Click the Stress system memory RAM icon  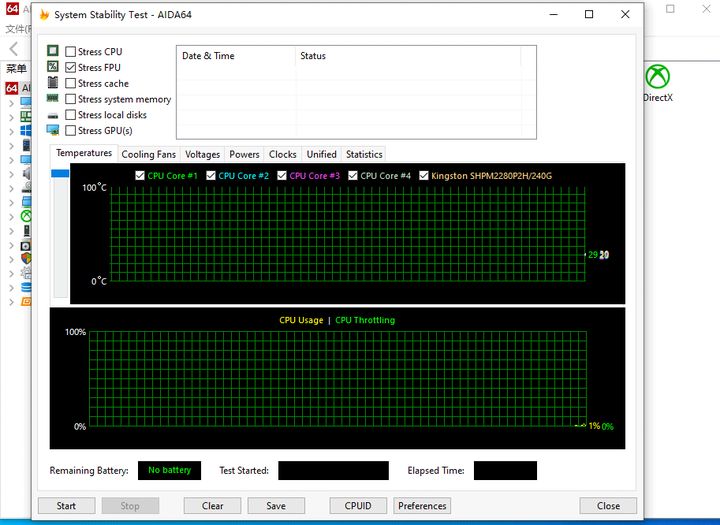click(53, 99)
